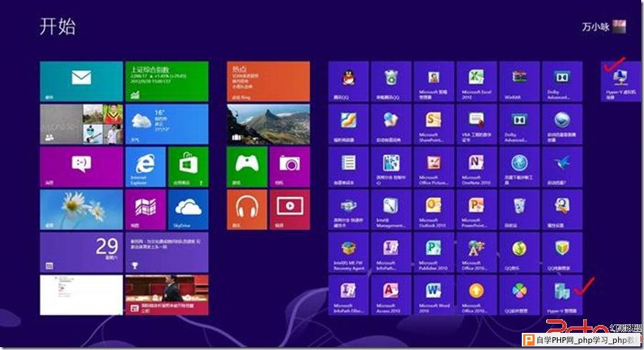Launch Microsoft Excel 2010 tile
644x350 pixels.
coord(477,81)
